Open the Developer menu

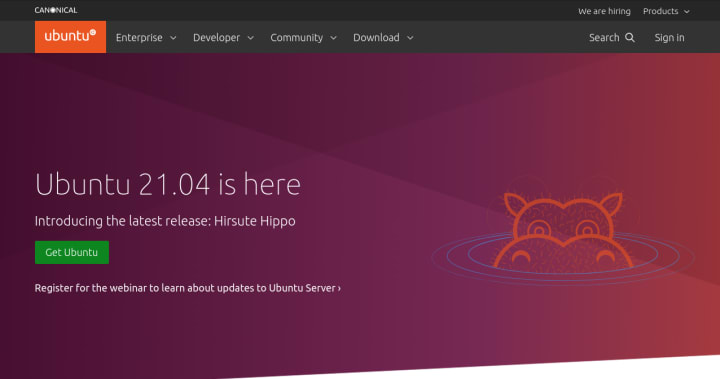click(x=223, y=38)
